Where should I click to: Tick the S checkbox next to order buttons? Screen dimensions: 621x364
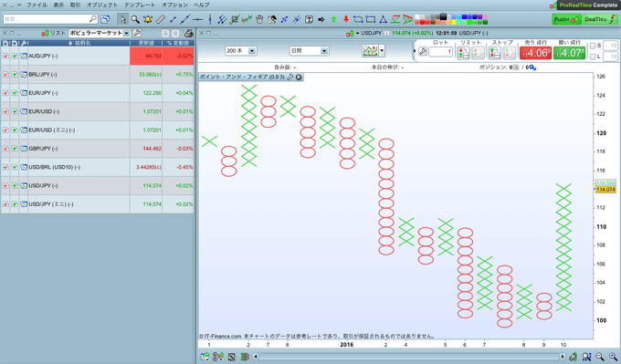pyautogui.click(x=593, y=46)
